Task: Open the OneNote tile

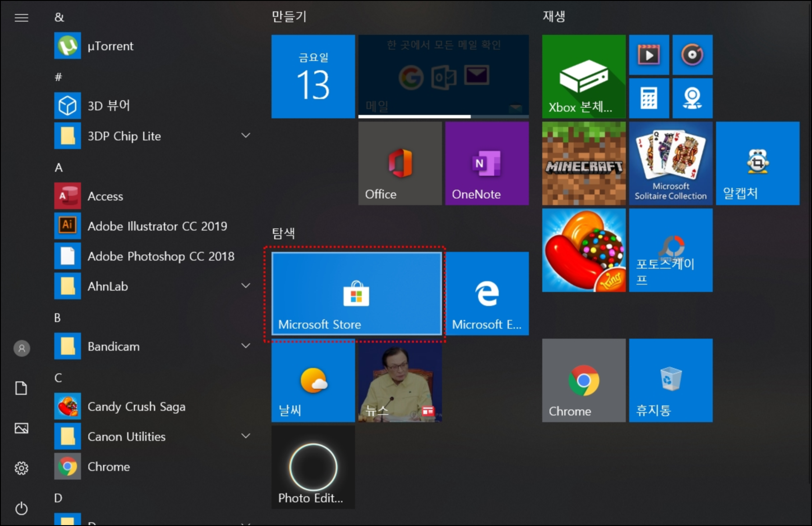Action: click(x=487, y=163)
